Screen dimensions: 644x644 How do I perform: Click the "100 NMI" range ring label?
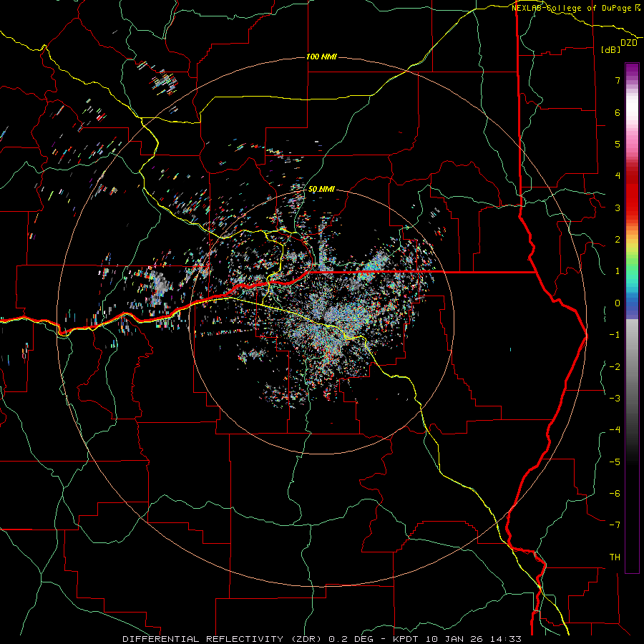(321, 57)
